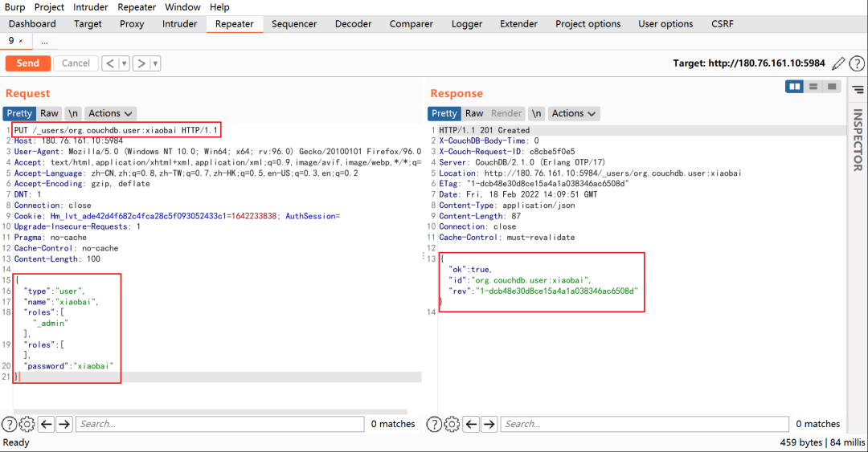Open Request search help icon
This screenshot has width=868, height=452.
point(9,425)
